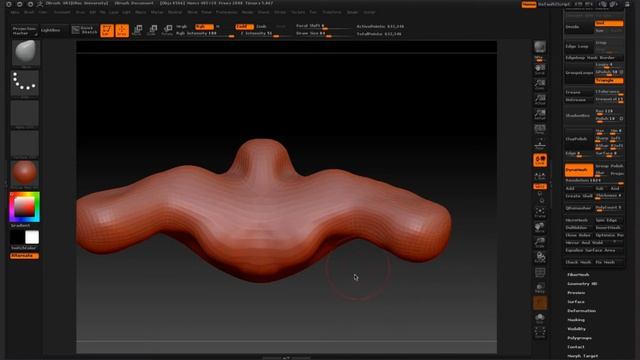Adjust the DynaMesh Resolution slider
The height and width of the screenshot is (360, 640).
pyautogui.click(x=594, y=181)
